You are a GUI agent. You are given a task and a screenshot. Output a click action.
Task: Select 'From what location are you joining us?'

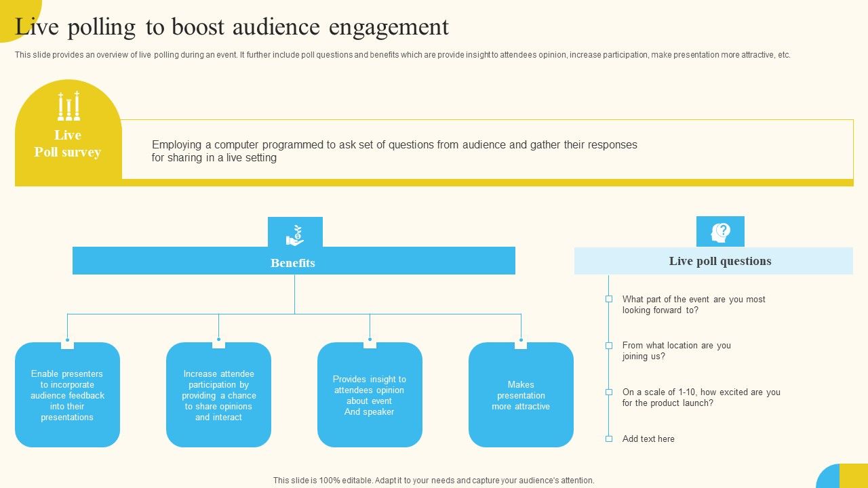pos(677,351)
